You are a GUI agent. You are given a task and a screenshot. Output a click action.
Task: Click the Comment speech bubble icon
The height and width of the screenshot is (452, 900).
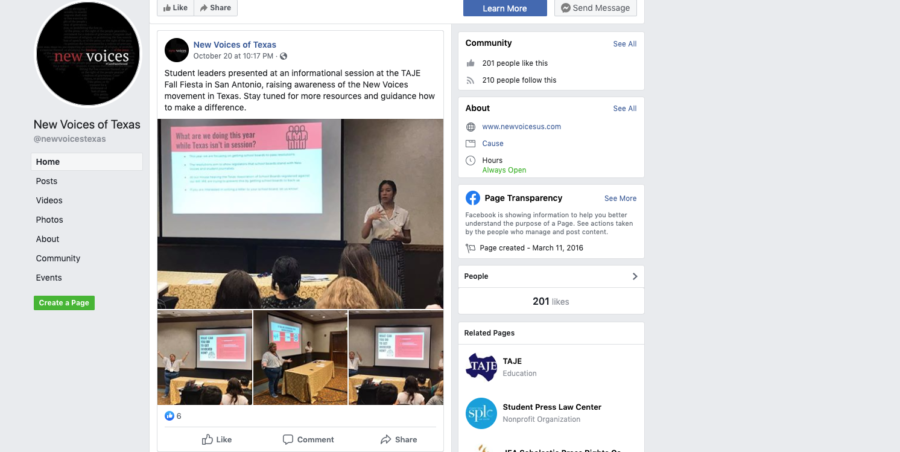click(x=288, y=439)
